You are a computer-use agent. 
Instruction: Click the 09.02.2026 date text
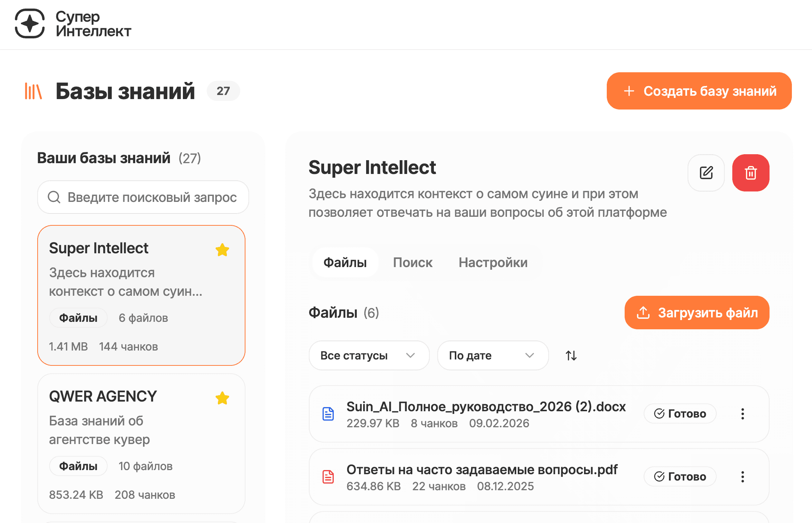point(499,423)
